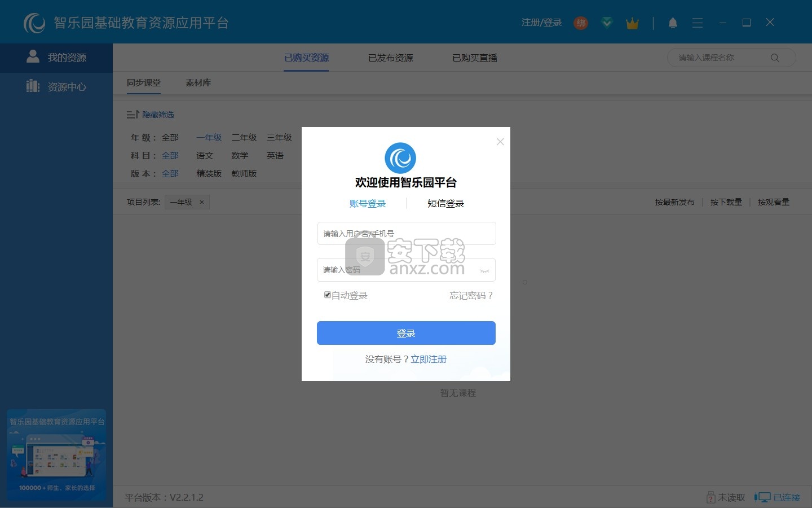Click the password visibility eye icon

(x=484, y=271)
